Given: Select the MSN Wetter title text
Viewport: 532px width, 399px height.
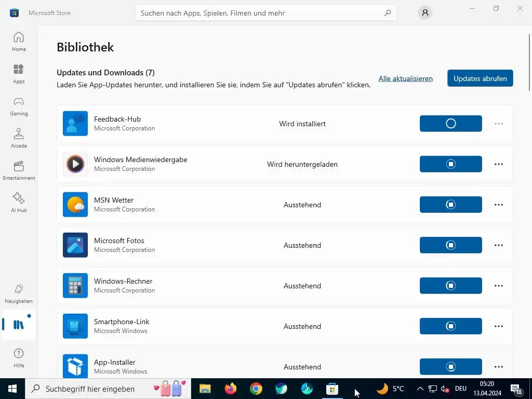Looking at the screenshot, I should [114, 200].
